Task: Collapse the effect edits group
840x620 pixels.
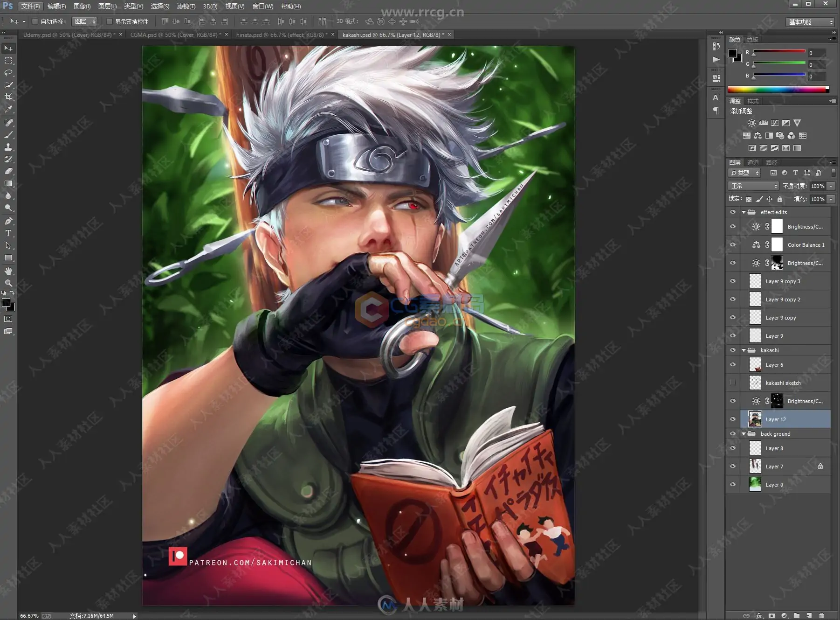Action: tap(744, 212)
